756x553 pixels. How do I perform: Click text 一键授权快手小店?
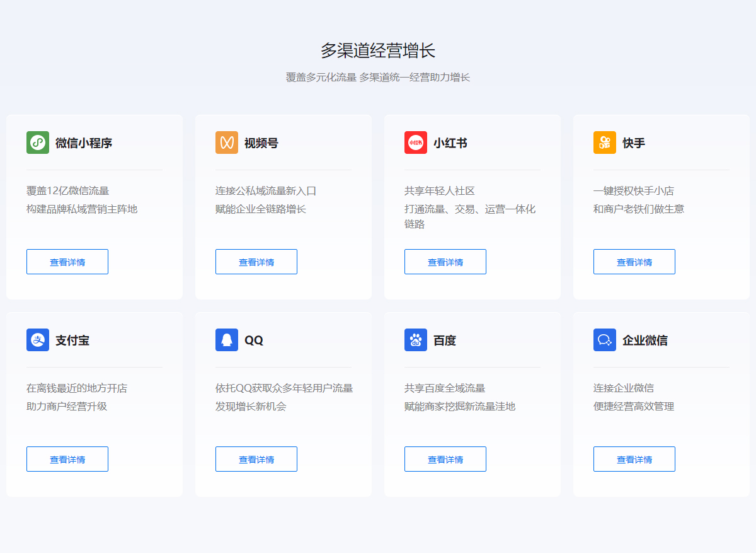coord(634,191)
